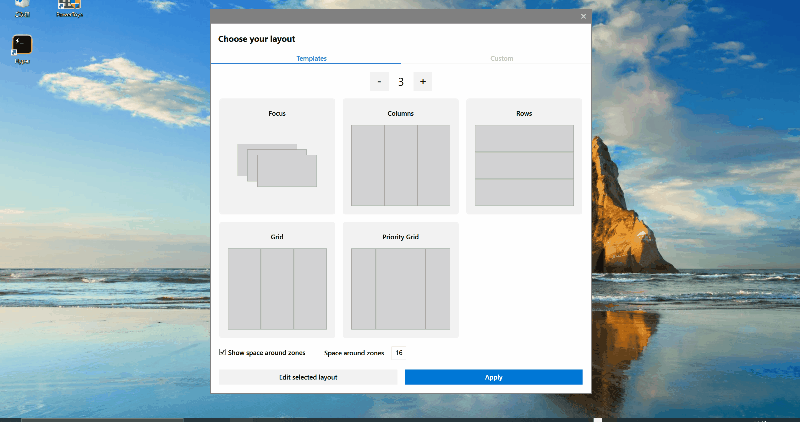Increase zone count with plus button
The image size is (800, 422).
[x=422, y=82]
